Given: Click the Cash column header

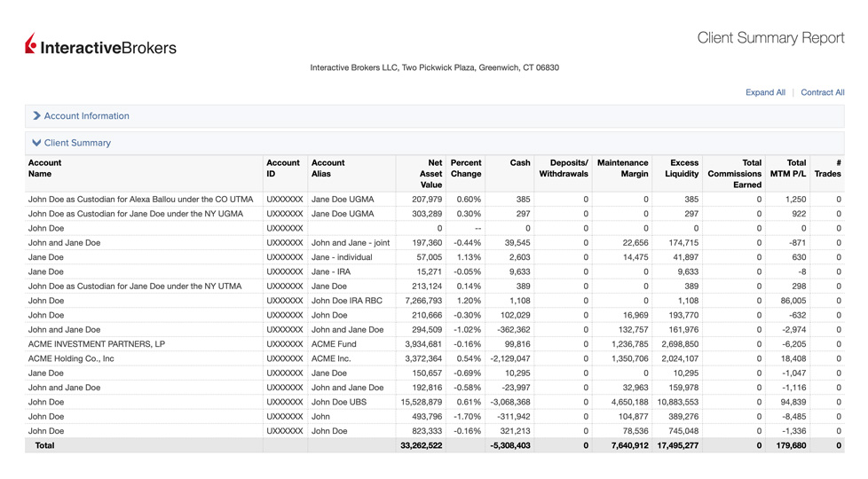Looking at the screenshot, I should coord(520,163).
